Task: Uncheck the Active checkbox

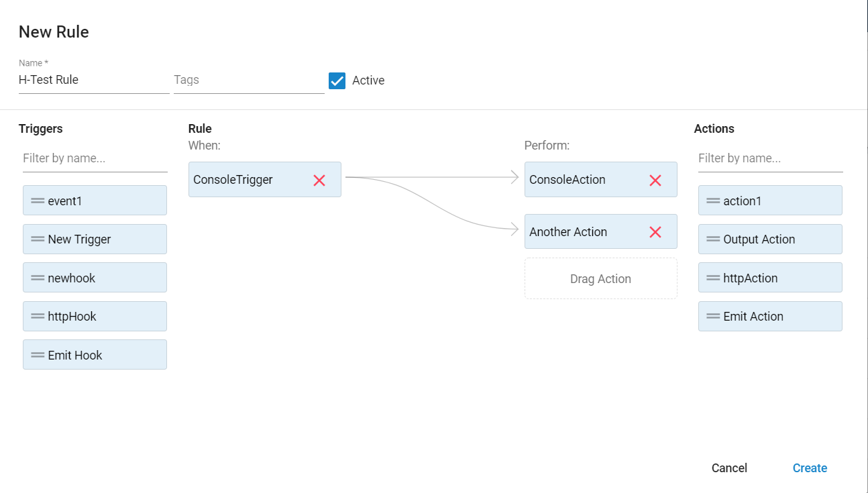Action: coord(337,80)
